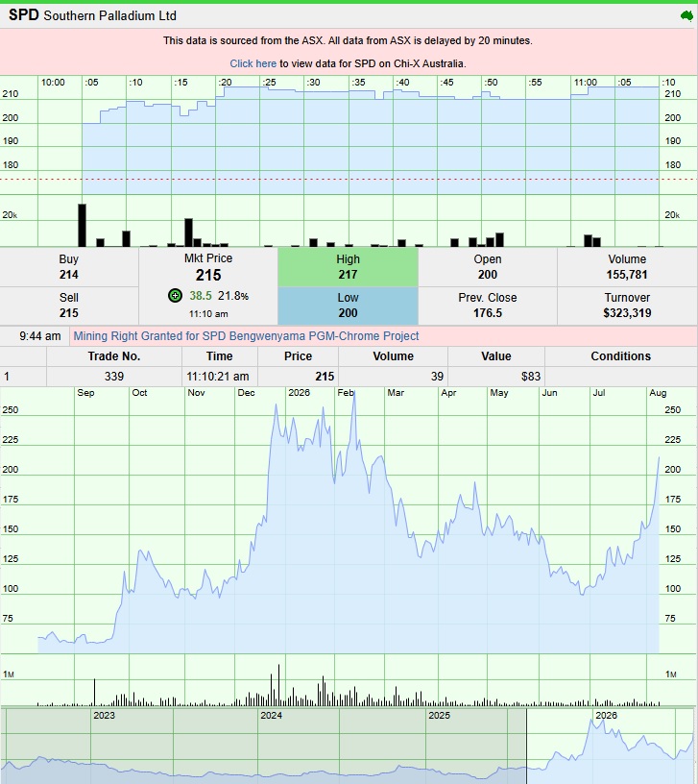
Task: Click the $83 trade value cell
Action: click(x=496, y=377)
